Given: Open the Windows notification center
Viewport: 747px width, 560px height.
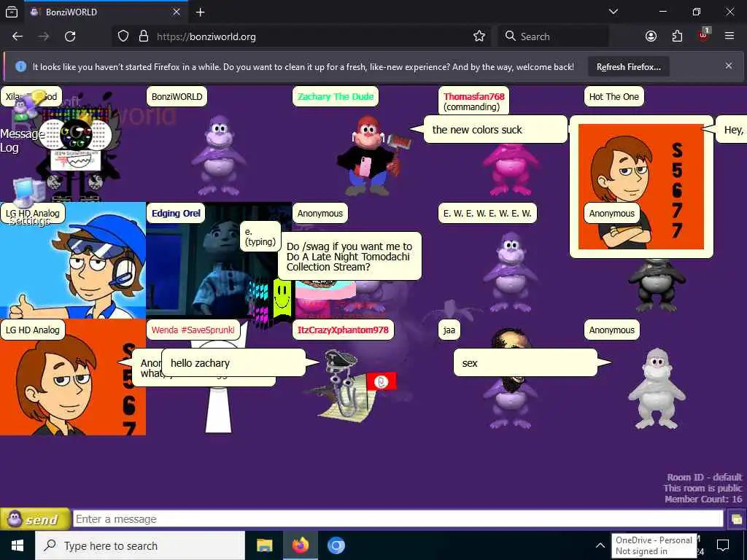Looking at the screenshot, I should pos(723,545).
